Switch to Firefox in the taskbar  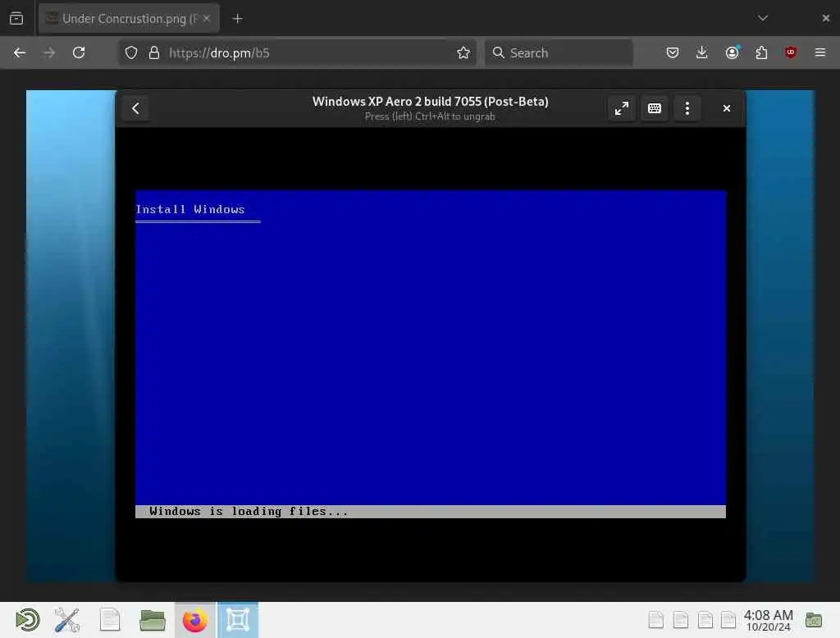tap(195, 620)
